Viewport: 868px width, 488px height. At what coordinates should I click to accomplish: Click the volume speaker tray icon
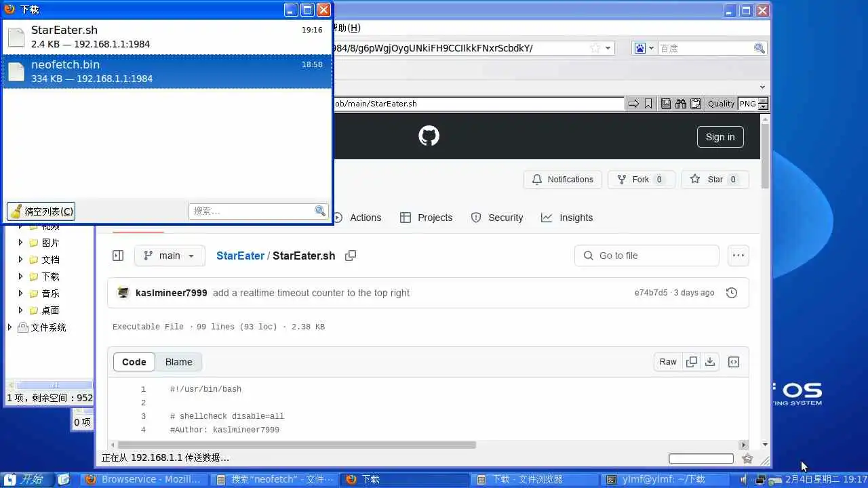click(745, 479)
